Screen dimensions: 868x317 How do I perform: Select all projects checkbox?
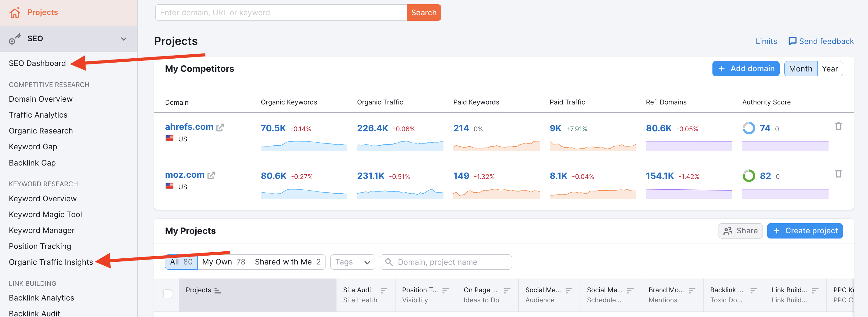[x=167, y=294]
